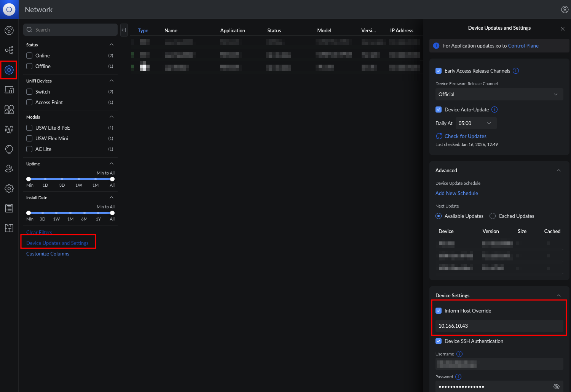Screen dimensions: 571x392
Task: Sort by the Type column header
Action: pyautogui.click(x=143, y=30)
